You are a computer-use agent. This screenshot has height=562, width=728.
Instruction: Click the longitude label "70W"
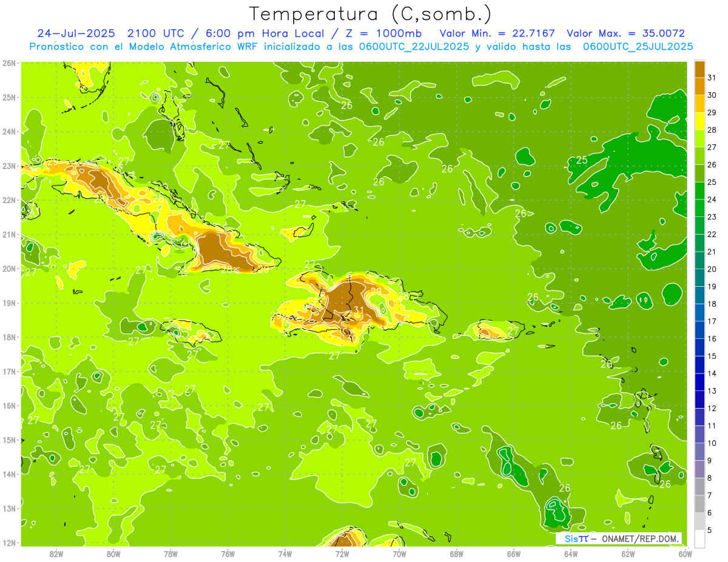tap(399, 554)
